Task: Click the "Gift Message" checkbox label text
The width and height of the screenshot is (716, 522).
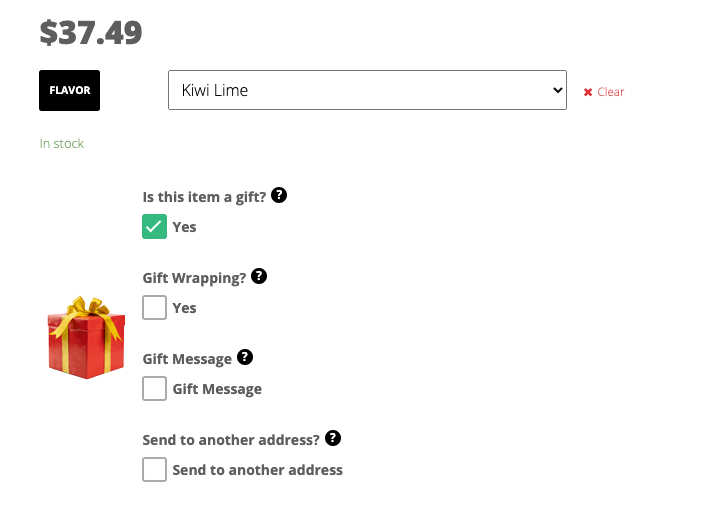Action: 217,389
